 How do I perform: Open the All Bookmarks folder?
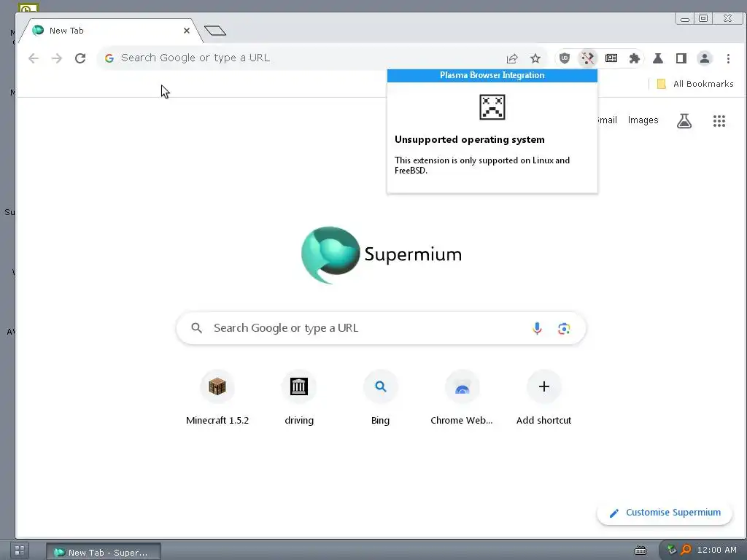(695, 84)
